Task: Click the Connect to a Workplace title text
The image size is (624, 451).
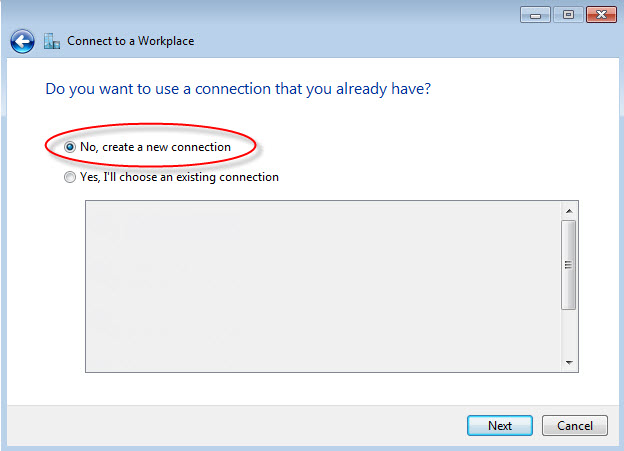Action: [131, 41]
